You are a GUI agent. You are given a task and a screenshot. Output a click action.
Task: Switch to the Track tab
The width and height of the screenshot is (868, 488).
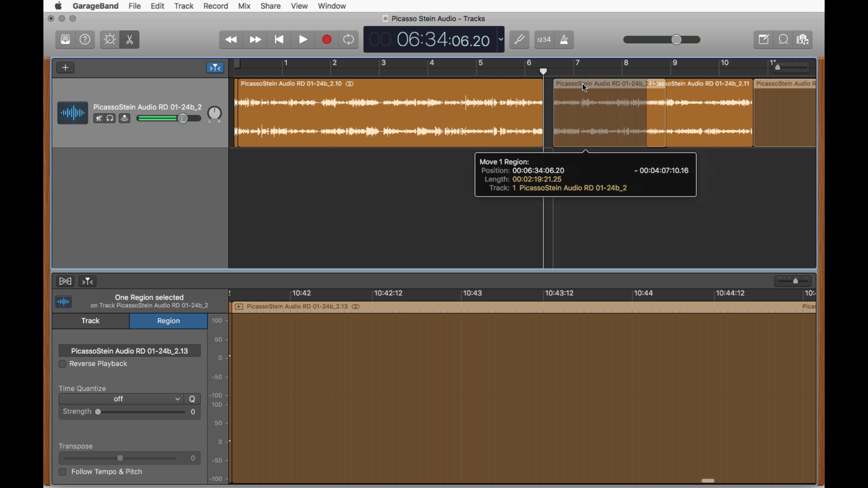click(90, 321)
